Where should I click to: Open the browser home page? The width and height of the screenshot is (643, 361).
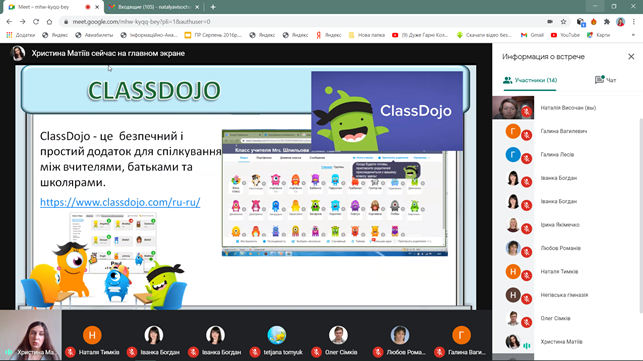tap(50, 22)
